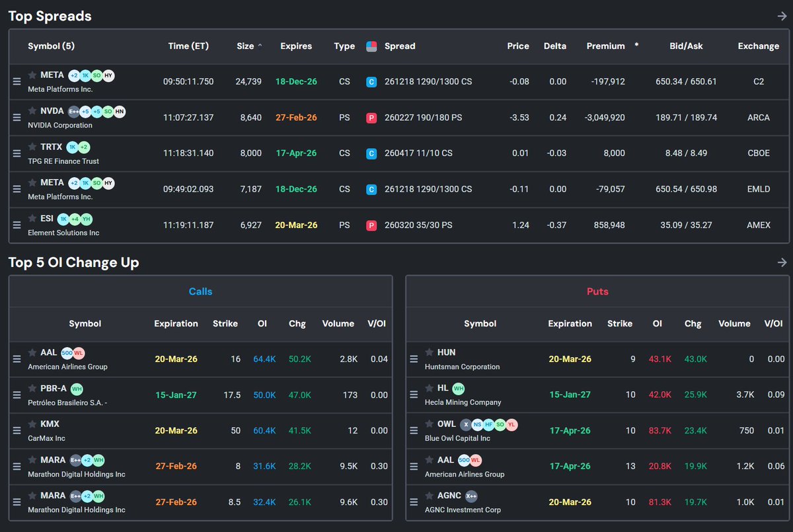Open NVDA ticker in Top Spreads
793x532 pixels.
pos(52,111)
